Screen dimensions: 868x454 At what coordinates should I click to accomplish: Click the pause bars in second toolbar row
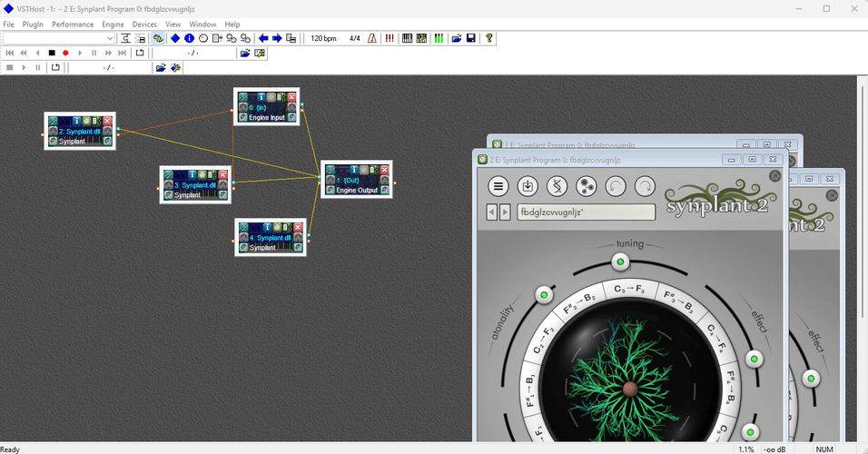click(94, 54)
